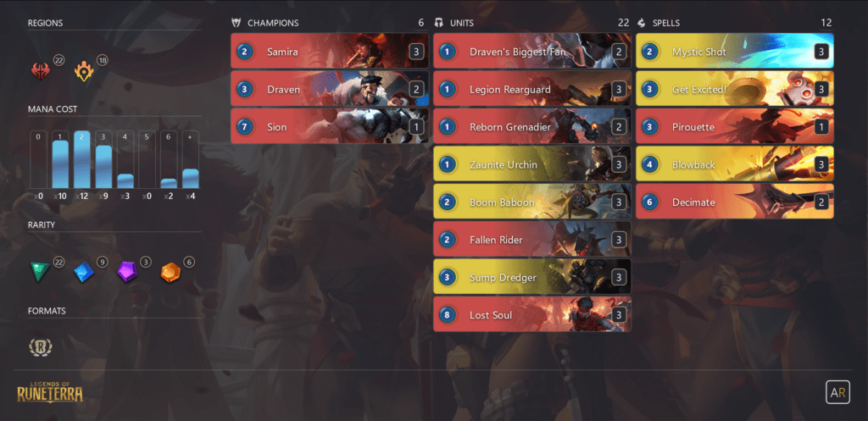Click the Piltover & Zaun region icon
The height and width of the screenshot is (421, 868).
click(x=84, y=71)
